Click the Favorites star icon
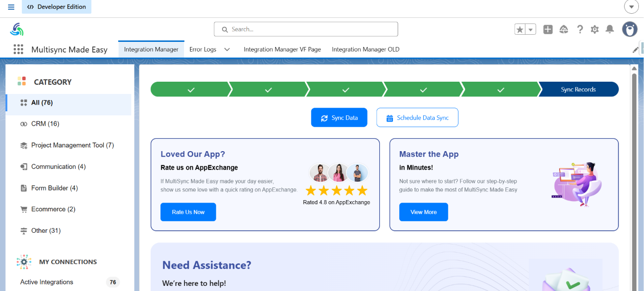The image size is (644, 291). click(x=520, y=30)
